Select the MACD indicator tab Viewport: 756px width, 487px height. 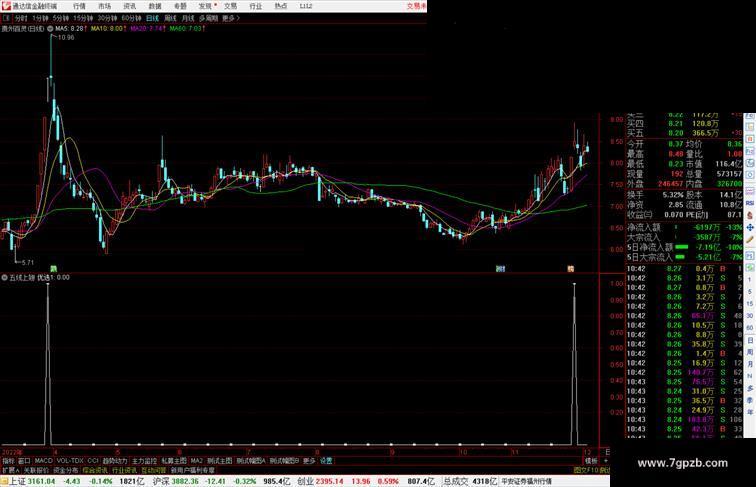coord(43,461)
